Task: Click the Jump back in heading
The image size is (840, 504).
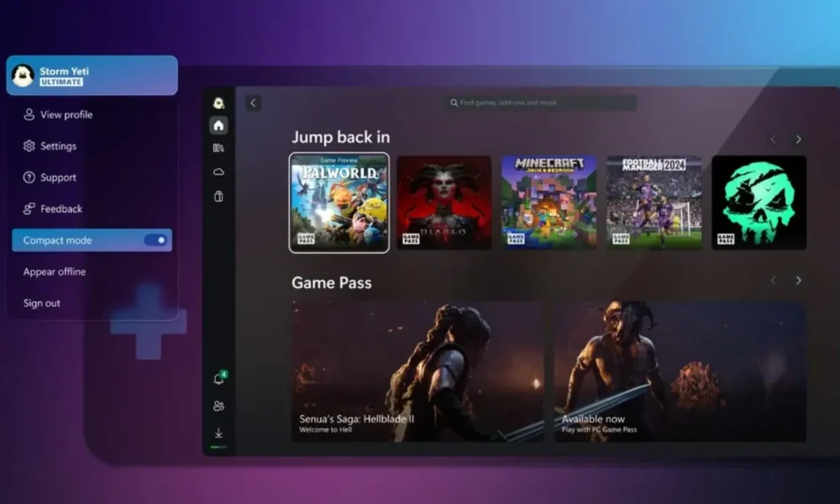Action: (341, 137)
